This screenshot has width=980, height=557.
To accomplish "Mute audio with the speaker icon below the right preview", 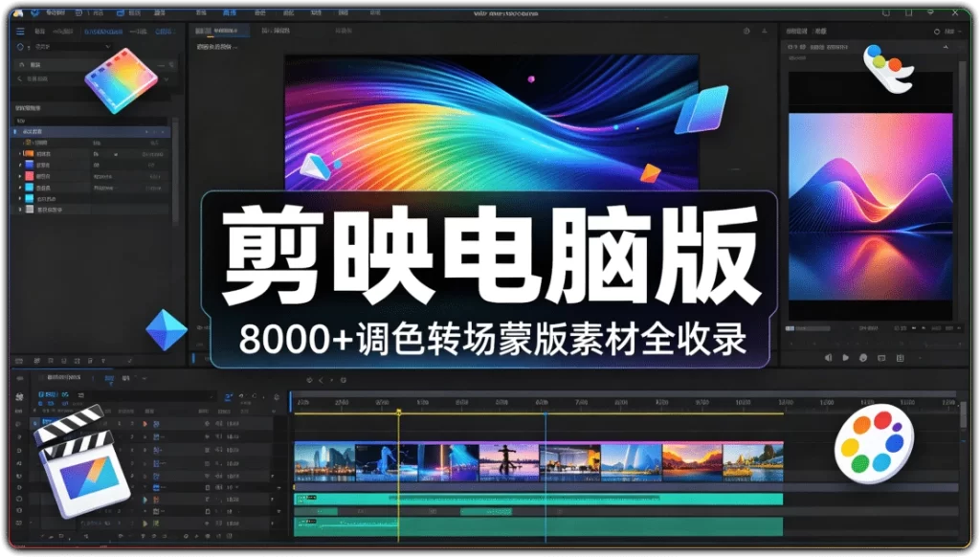I will click(x=828, y=358).
